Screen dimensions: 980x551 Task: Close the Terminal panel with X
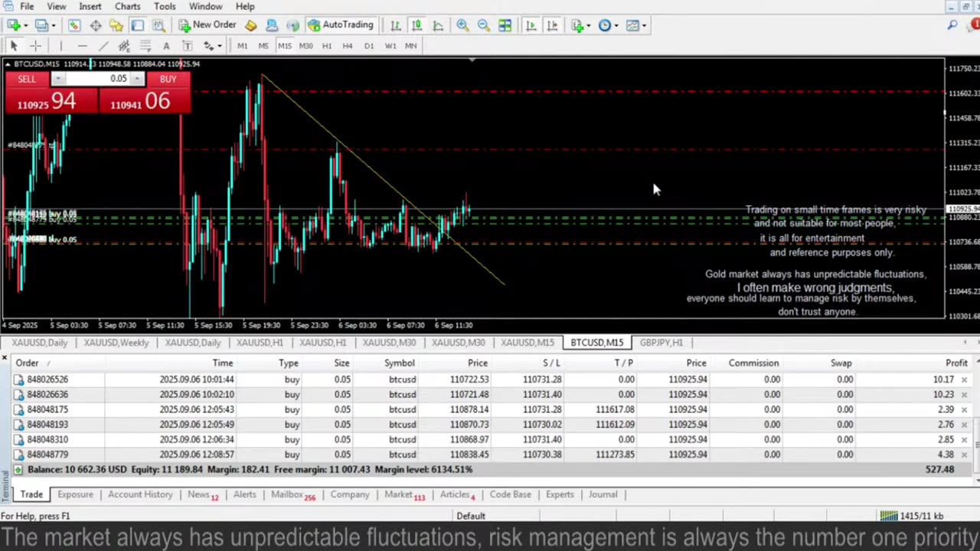(x=5, y=358)
